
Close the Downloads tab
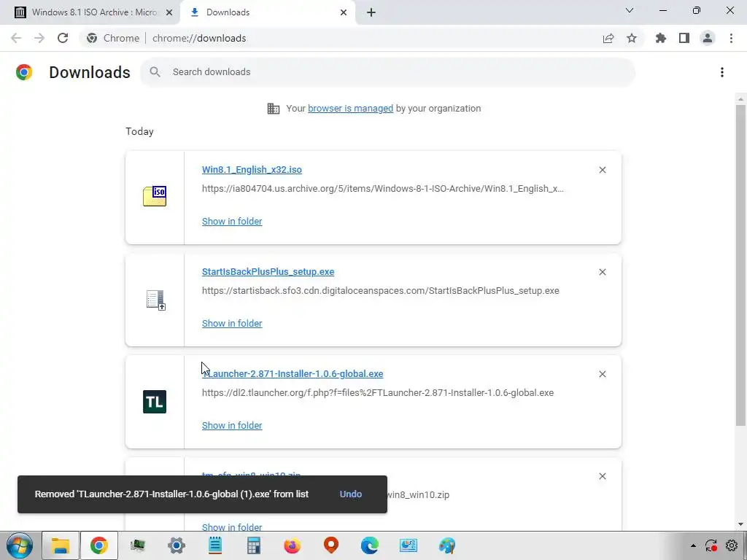pyautogui.click(x=344, y=12)
